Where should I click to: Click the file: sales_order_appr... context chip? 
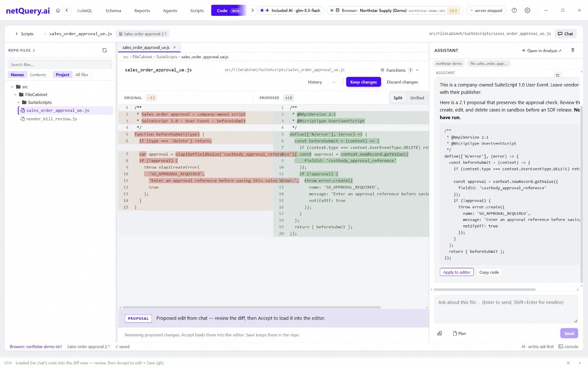pyautogui.click(x=488, y=64)
